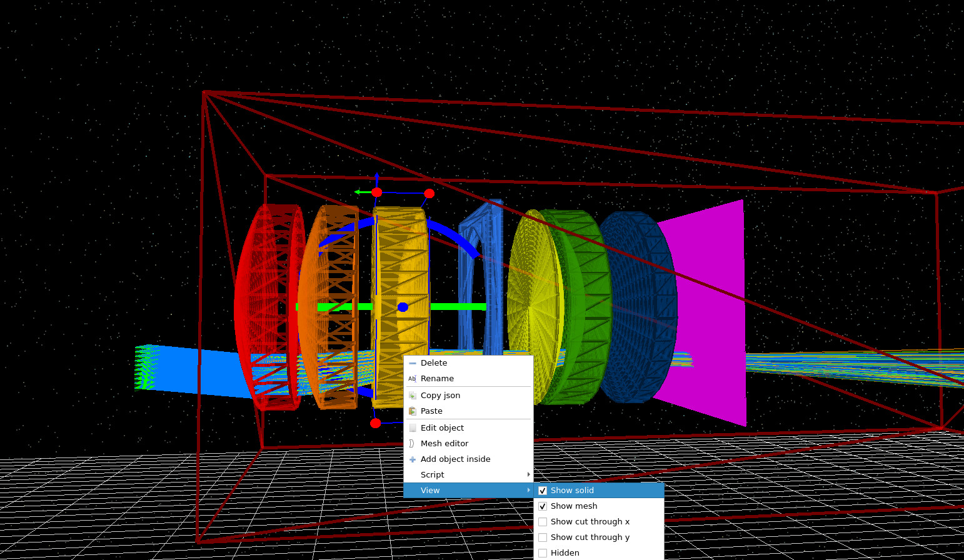Click the Edit object icon

pyautogui.click(x=413, y=427)
